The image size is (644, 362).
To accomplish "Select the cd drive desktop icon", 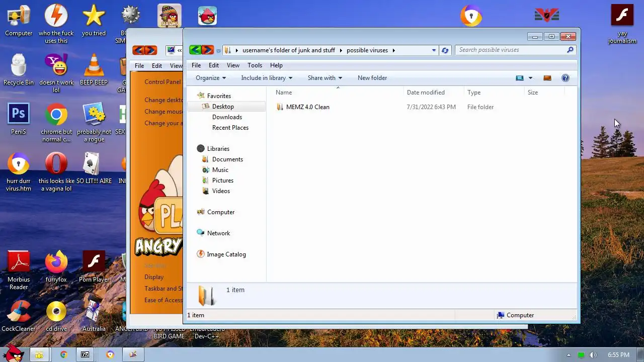I will (x=56, y=316).
